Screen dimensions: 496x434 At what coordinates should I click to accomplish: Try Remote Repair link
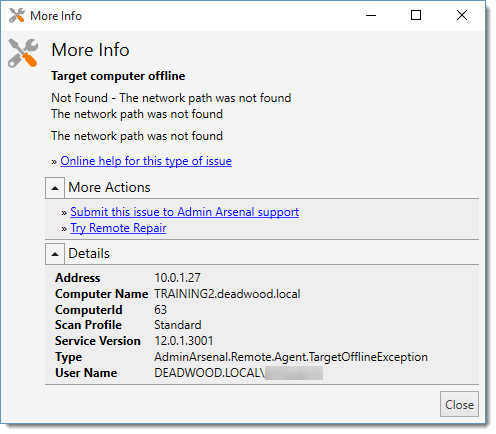pyautogui.click(x=118, y=228)
